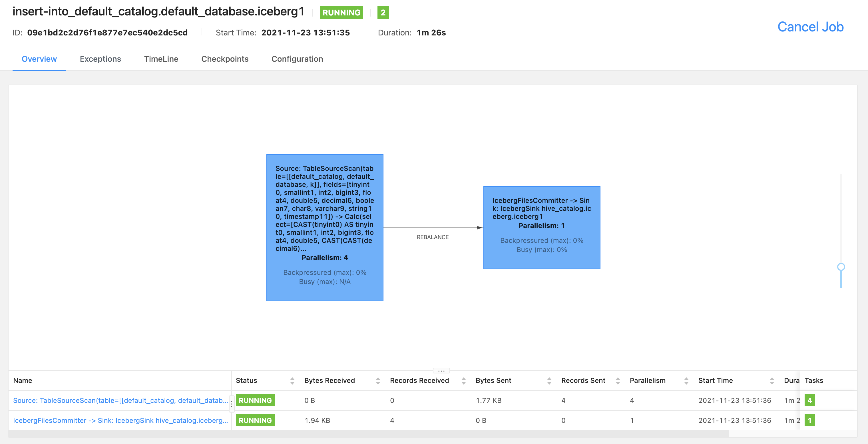
Task: Switch to the Exceptions tab
Action: (x=100, y=59)
